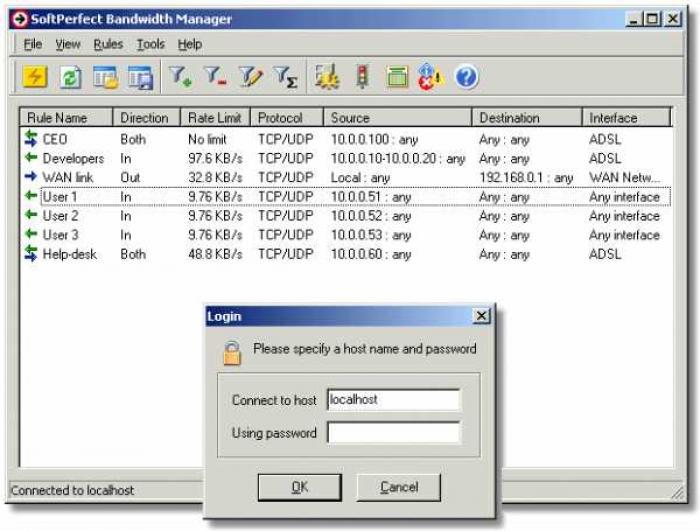
Task: Select the User 3 rule name
Action: [x=60, y=235]
